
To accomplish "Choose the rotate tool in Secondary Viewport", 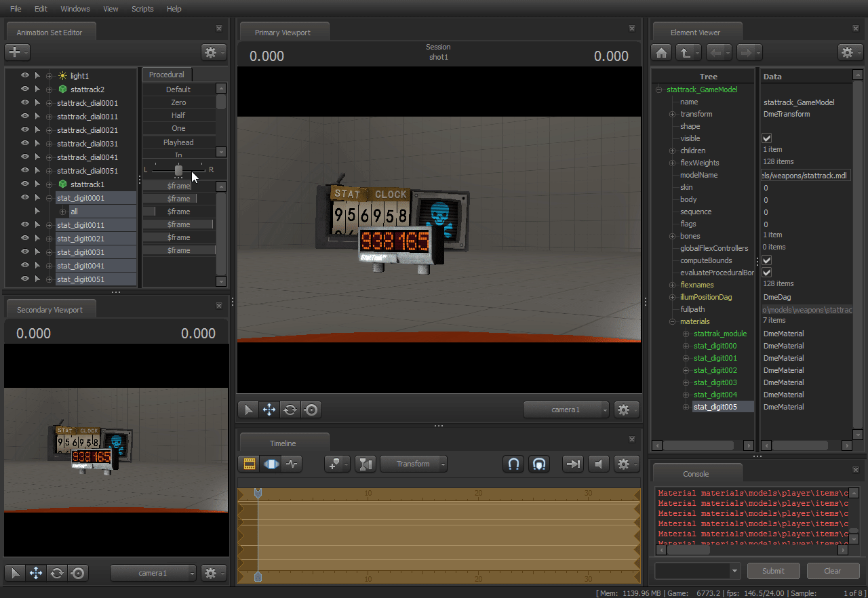I will pyautogui.click(x=57, y=573).
